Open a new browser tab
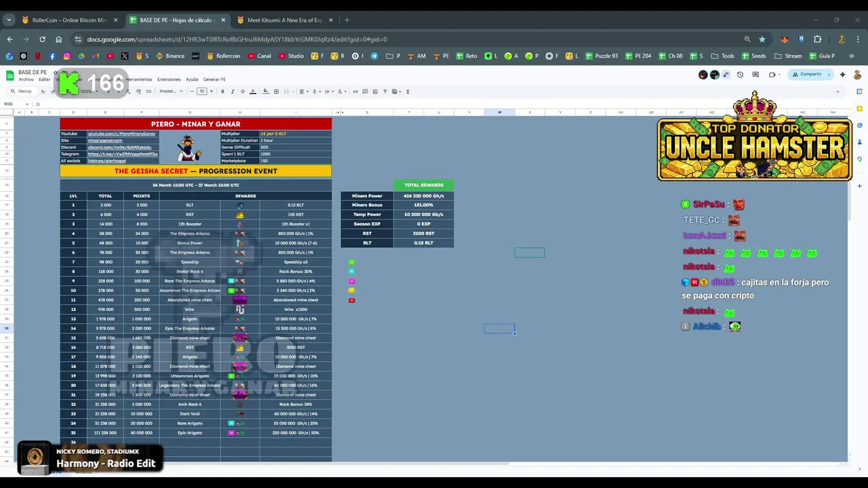This screenshot has width=868, height=488. pyautogui.click(x=347, y=20)
